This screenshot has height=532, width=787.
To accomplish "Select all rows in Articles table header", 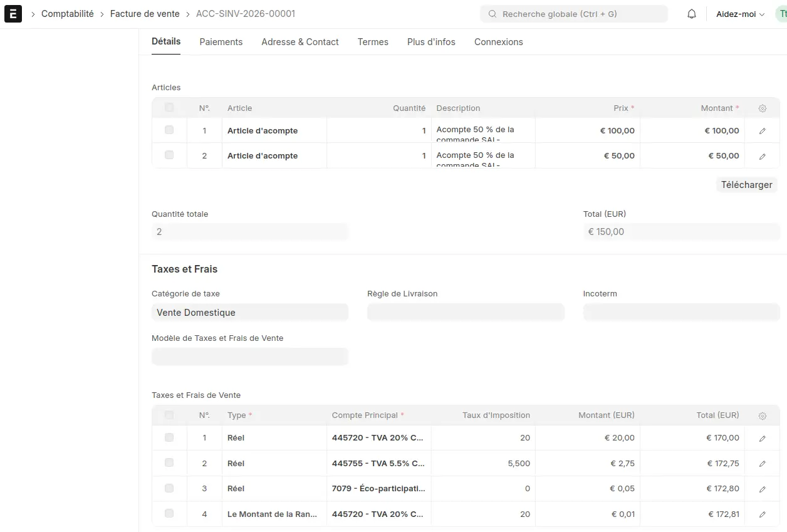I will click(169, 107).
